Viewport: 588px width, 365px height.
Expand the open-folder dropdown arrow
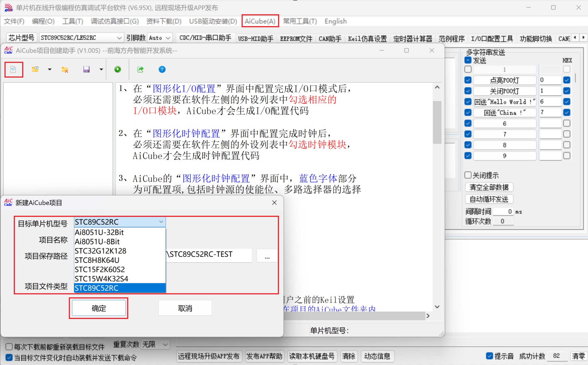coord(50,69)
